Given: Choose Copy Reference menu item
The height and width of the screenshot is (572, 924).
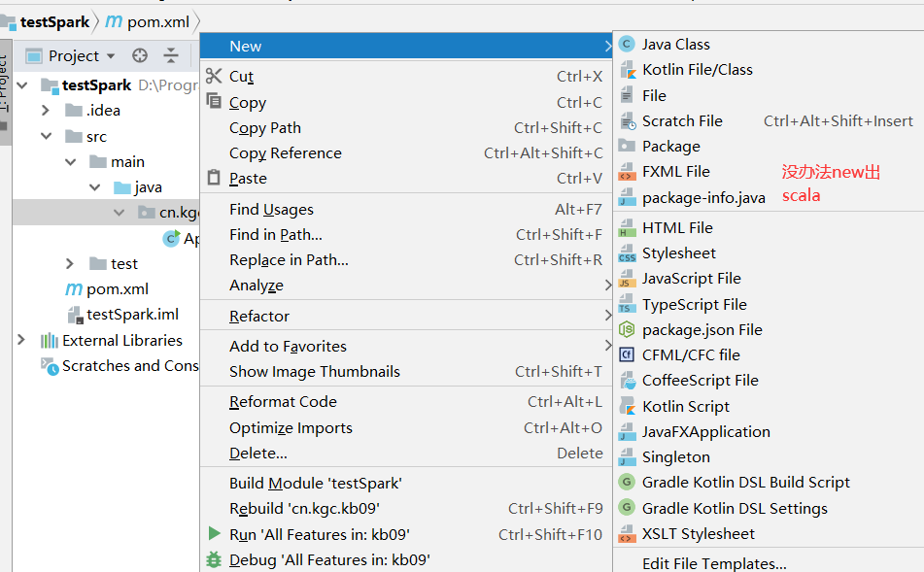Looking at the screenshot, I should (x=406, y=153).
